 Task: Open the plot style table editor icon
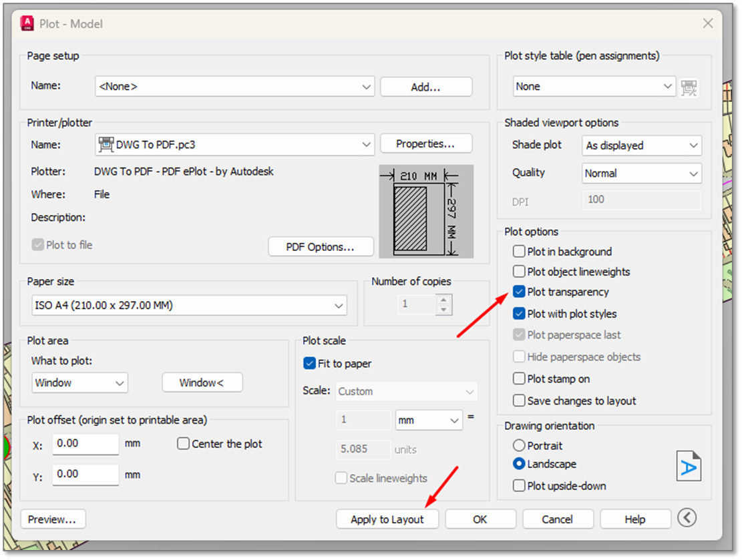click(x=689, y=87)
